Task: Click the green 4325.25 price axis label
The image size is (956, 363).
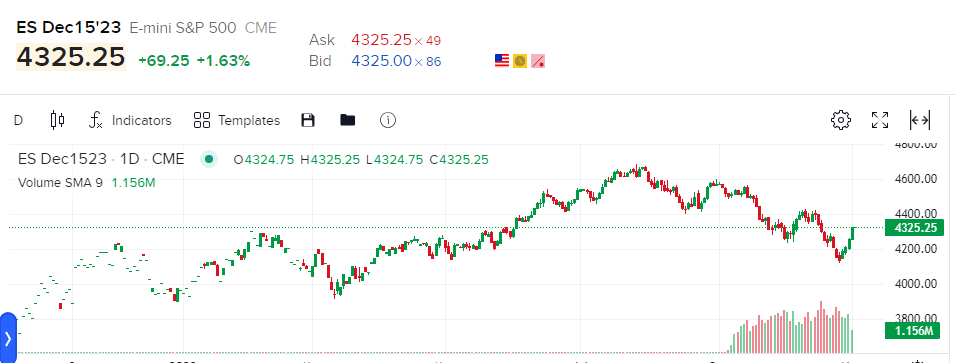Action: (x=915, y=228)
